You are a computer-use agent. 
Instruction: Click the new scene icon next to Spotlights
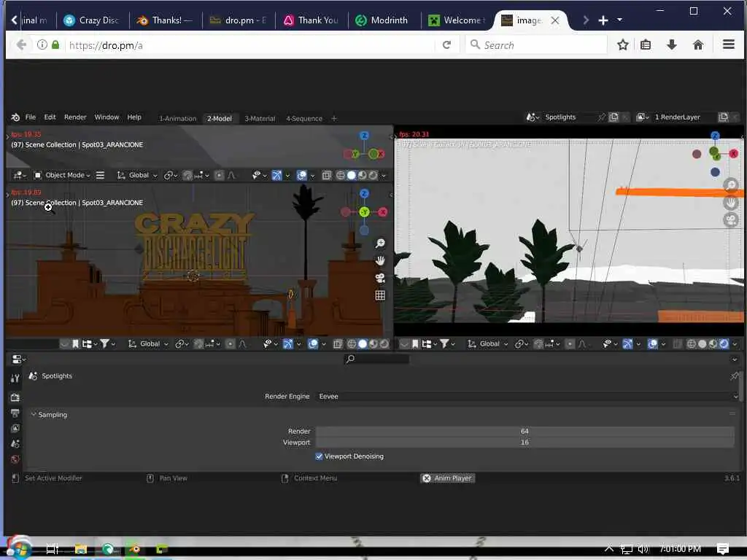coord(614,117)
